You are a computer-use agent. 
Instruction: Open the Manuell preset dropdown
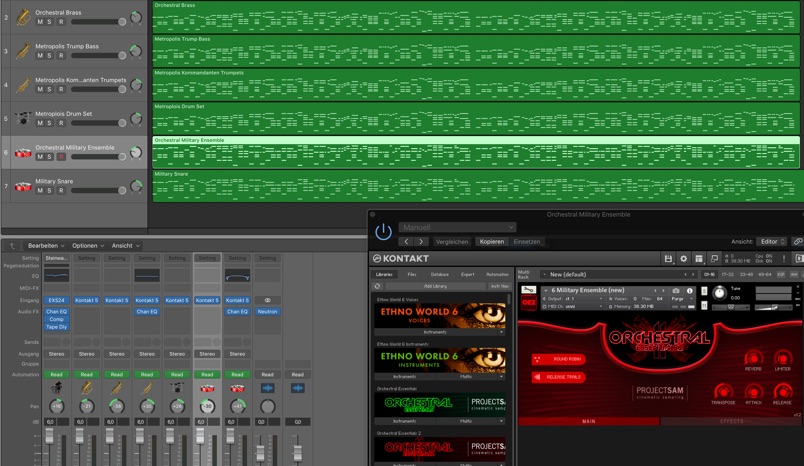(x=457, y=227)
